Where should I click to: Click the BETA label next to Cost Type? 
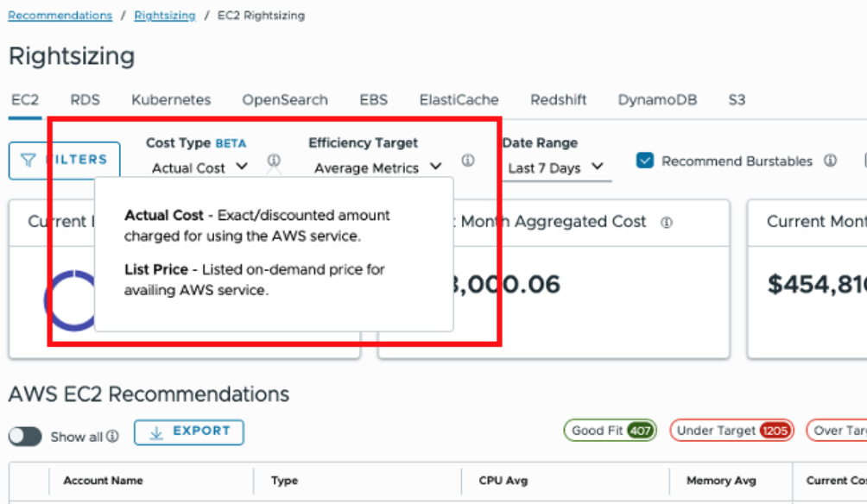231,143
